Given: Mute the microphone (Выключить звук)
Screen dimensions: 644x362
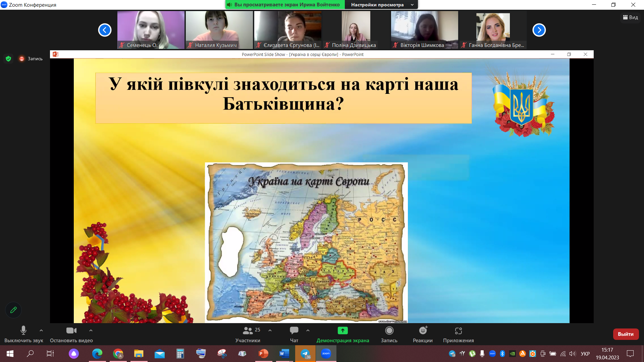Looking at the screenshot, I should pyautogui.click(x=23, y=334).
